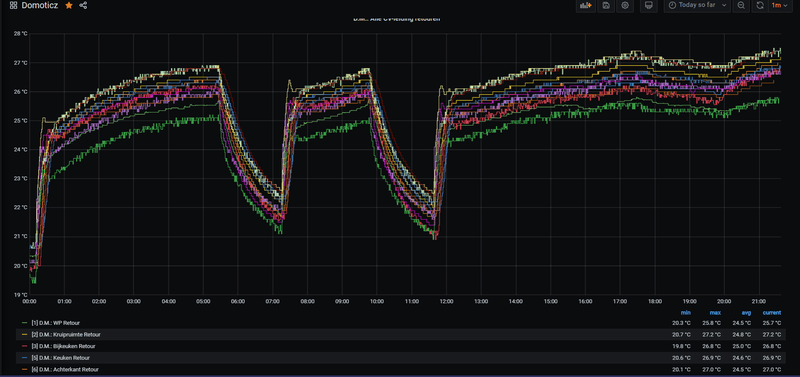Click the blue color line of Keuken Retour
This screenshot has width=800, height=377.
(24, 358)
